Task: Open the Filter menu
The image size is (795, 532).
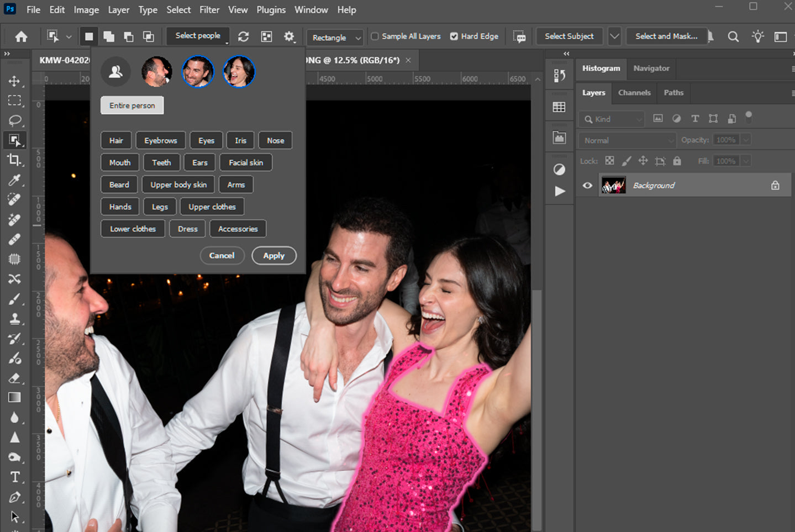Action: click(x=209, y=9)
